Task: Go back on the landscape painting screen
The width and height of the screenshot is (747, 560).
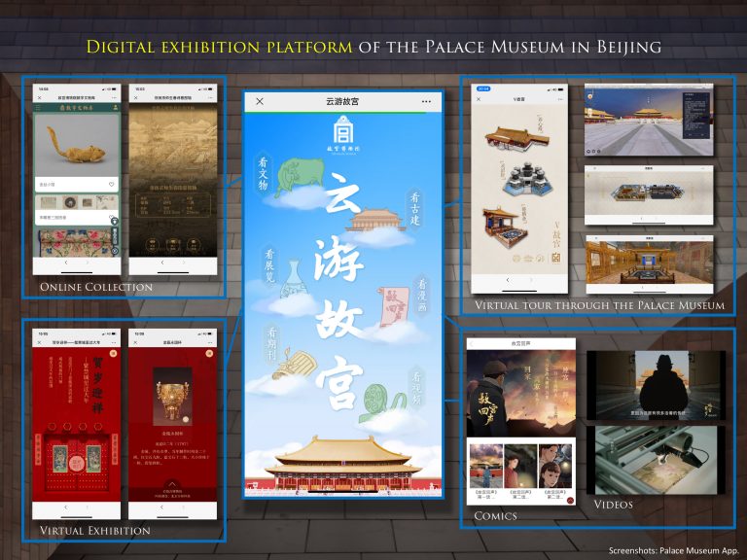Action: [x=162, y=262]
